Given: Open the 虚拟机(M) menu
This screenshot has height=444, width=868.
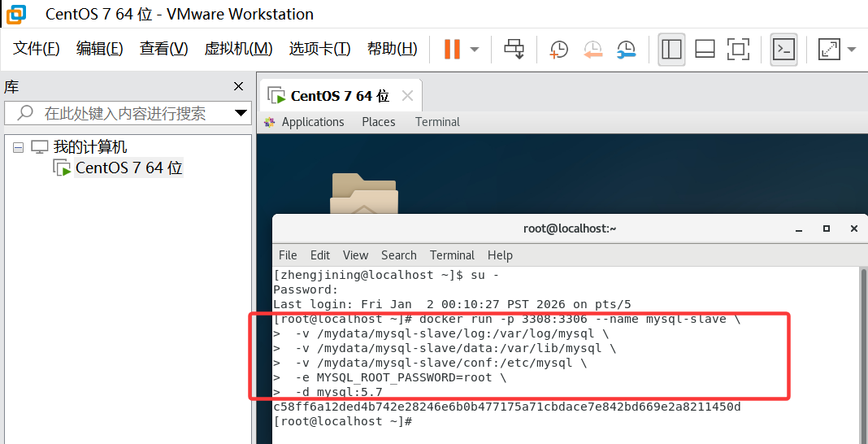Looking at the screenshot, I should pos(239,49).
